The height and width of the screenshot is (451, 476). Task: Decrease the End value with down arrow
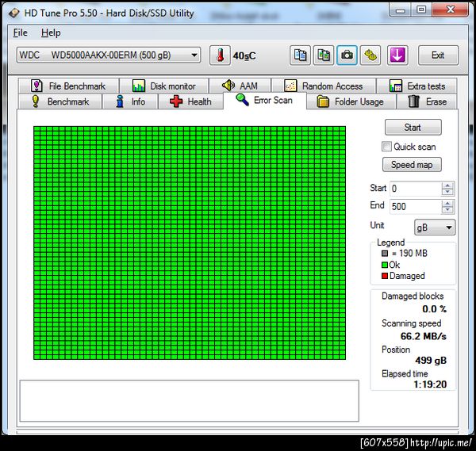[447, 210]
